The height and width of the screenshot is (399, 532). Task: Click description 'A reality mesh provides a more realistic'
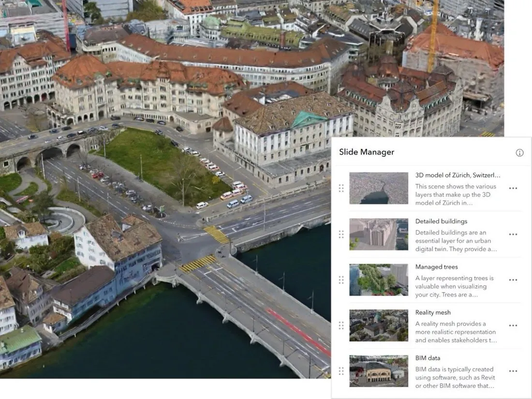tap(456, 332)
